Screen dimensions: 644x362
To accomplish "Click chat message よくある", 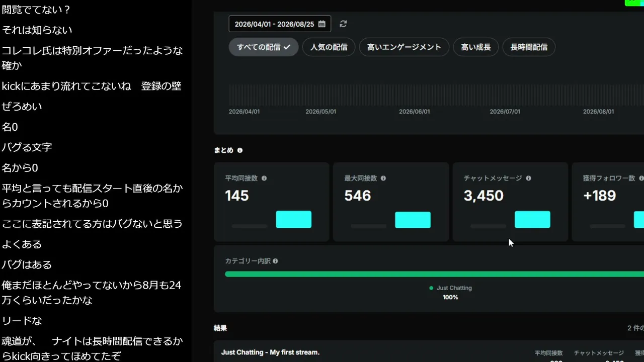I will [x=22, y=244].
